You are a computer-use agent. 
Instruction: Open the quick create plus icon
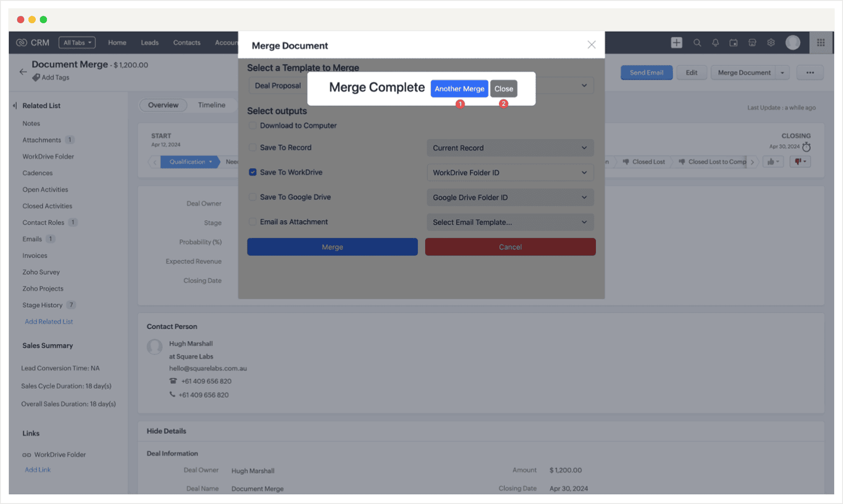click(677, 43)
